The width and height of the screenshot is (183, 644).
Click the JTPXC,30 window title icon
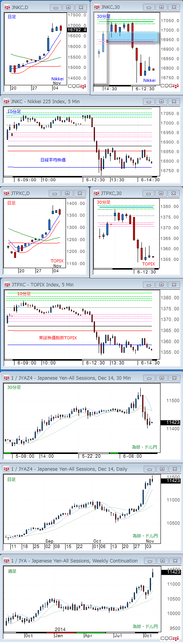[x=96, y=193]
